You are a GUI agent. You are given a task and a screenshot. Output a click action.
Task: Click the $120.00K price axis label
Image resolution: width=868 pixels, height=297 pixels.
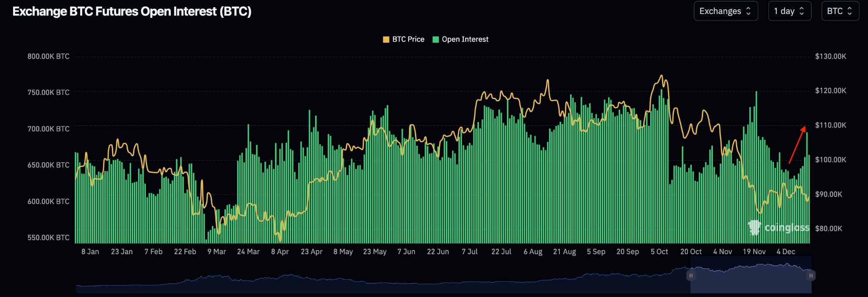point(831,91)
